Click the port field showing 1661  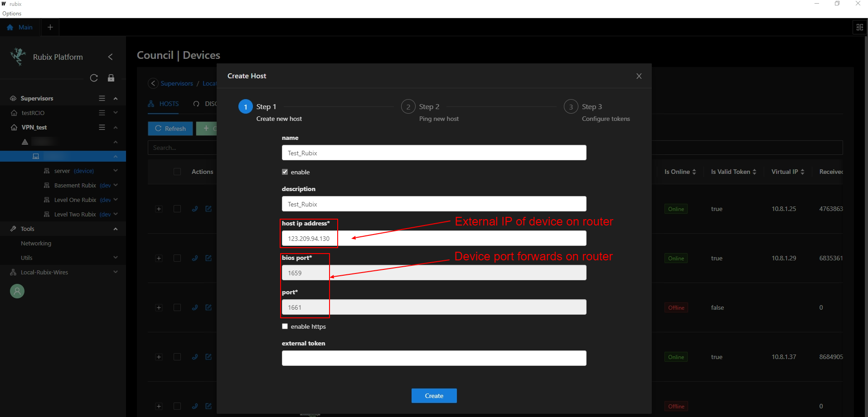(434, 307)
